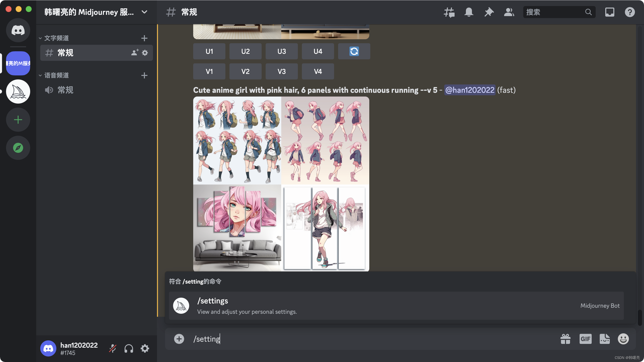Open the server name dropdown menu
The image size is (644, 362).
coord(144,12)
